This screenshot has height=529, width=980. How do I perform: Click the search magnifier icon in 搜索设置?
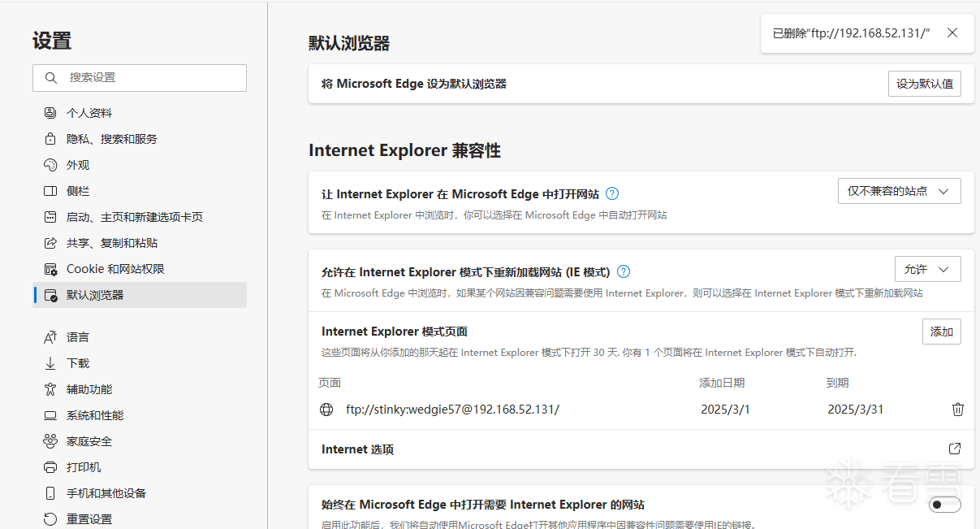click(x=51, y=78)
